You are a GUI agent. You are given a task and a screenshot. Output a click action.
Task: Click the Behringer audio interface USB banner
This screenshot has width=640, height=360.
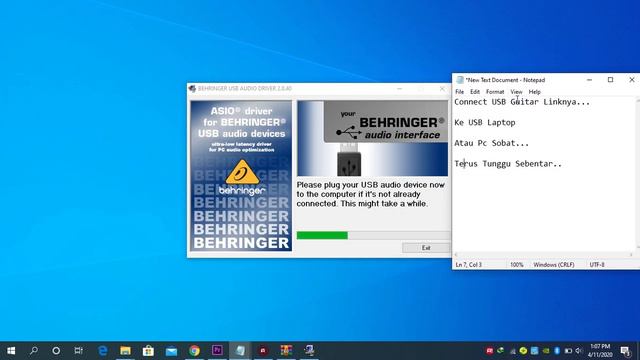[373, 138]
